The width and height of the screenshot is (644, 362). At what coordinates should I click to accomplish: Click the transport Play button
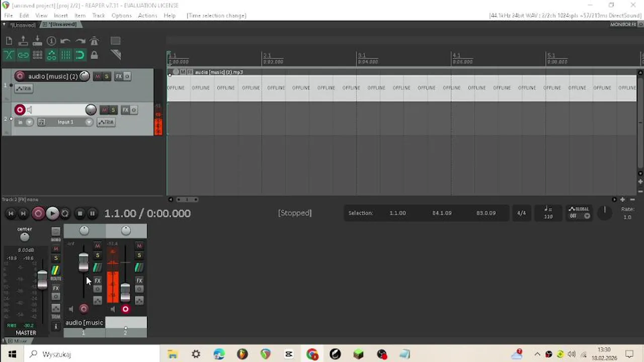tap(52, 214)
